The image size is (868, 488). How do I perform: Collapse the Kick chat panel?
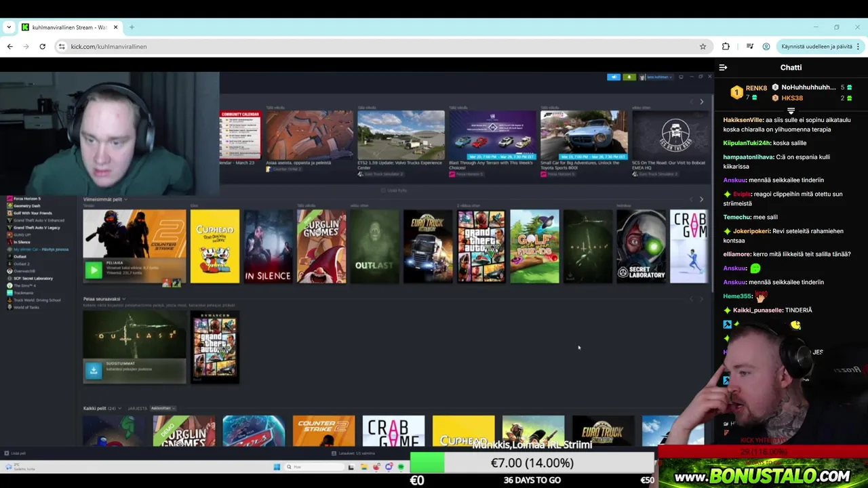pos(723,67)
